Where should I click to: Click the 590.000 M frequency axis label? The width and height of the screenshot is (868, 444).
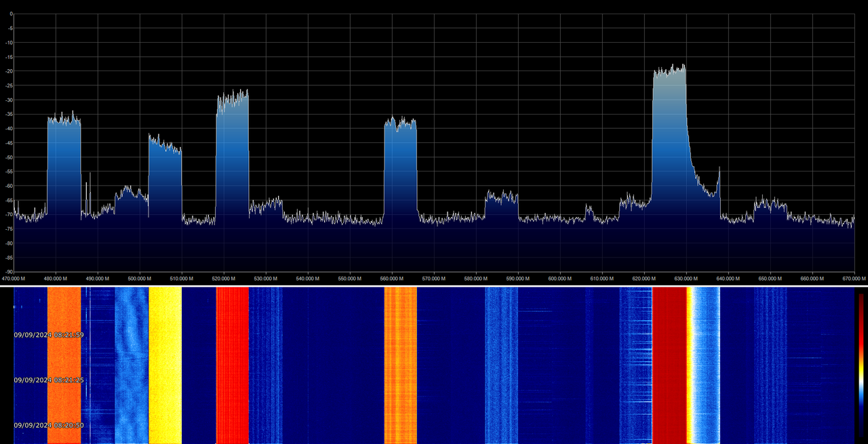tap(518, 279)
